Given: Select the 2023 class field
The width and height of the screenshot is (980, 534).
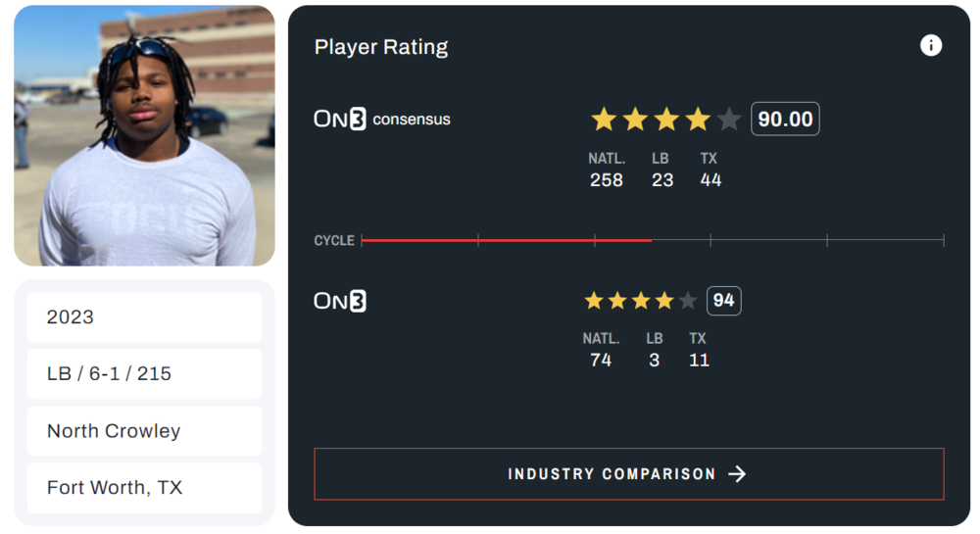Looking at the screenshot, I should point(144,317).
